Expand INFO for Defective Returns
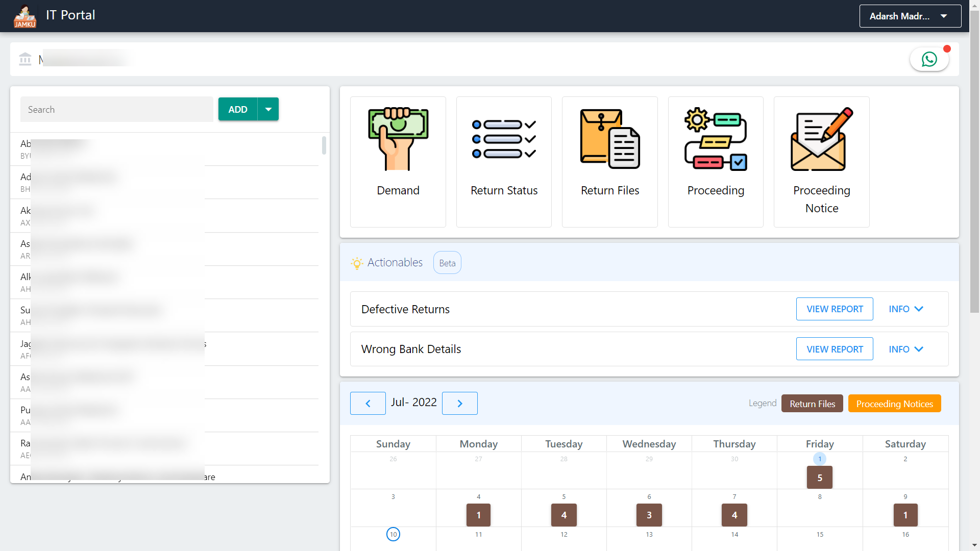980x551 pixels. click(905, 309)
